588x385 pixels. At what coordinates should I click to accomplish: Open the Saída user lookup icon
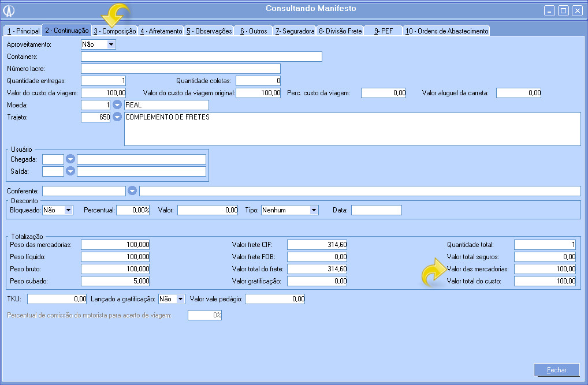(70, 171)
